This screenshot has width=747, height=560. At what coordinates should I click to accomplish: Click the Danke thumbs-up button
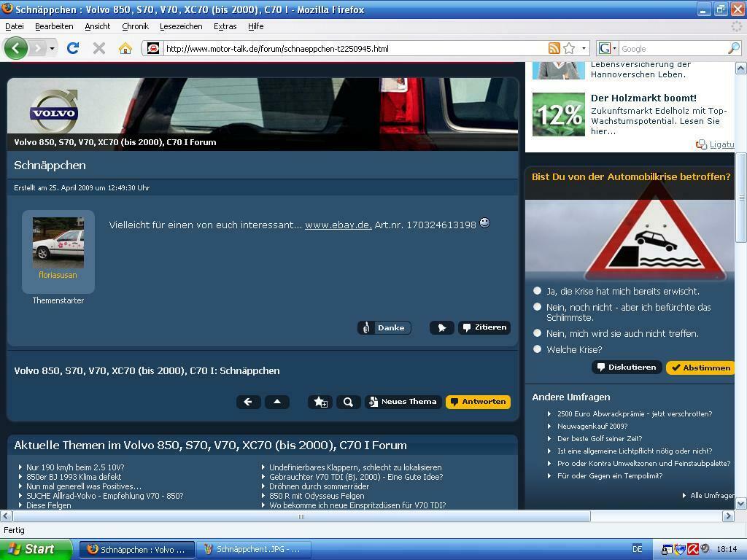tap(384, 327)
